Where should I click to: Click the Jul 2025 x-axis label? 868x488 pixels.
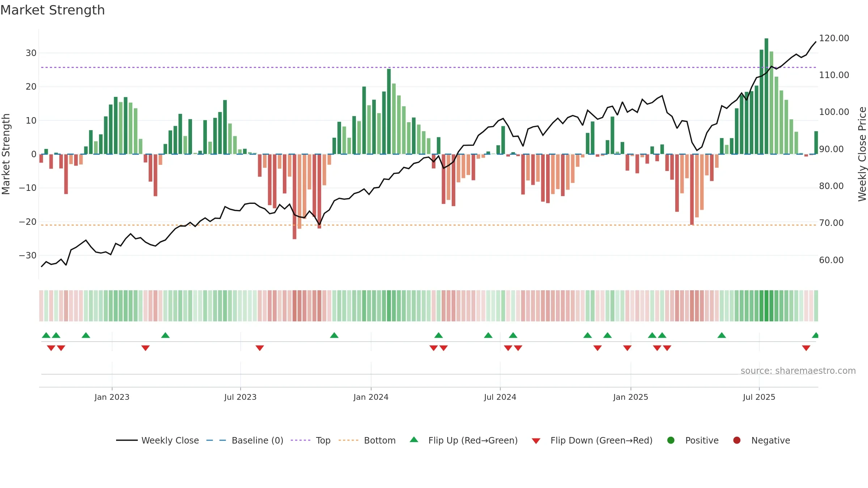[x=759, y=397]
